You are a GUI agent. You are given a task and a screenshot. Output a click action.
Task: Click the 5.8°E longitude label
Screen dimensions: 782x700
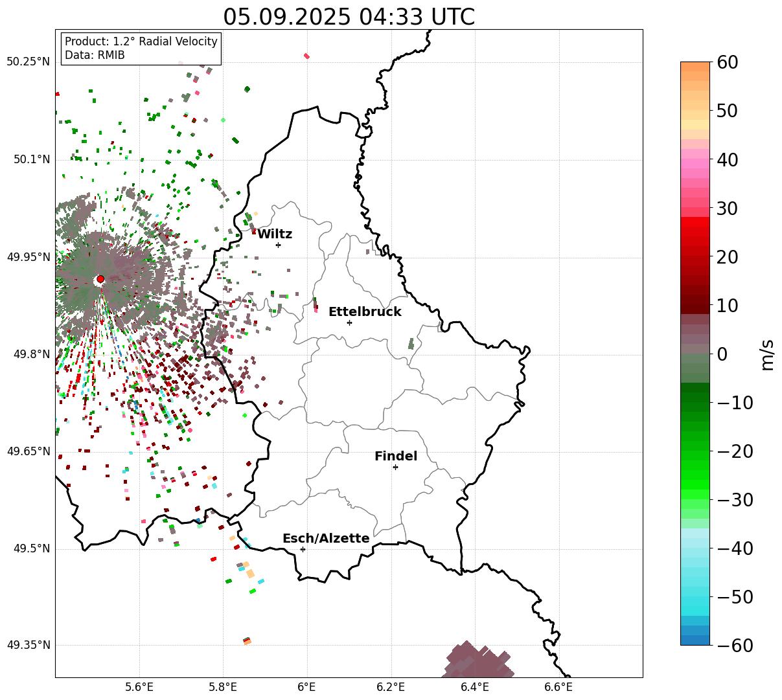[224, 687]
